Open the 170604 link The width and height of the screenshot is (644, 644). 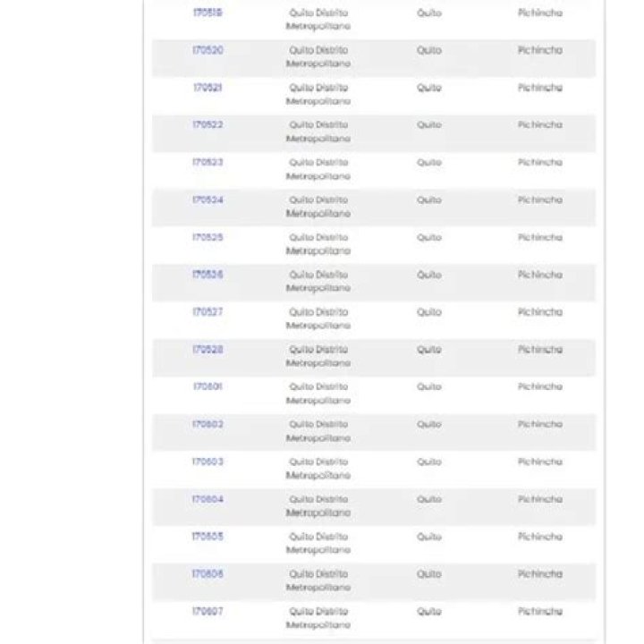coord(208,499)
